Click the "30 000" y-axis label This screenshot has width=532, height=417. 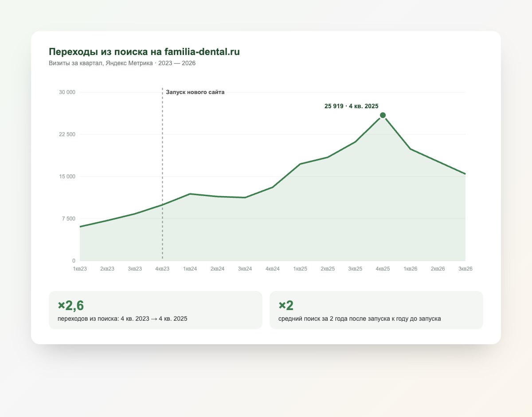tap(67, 92)
